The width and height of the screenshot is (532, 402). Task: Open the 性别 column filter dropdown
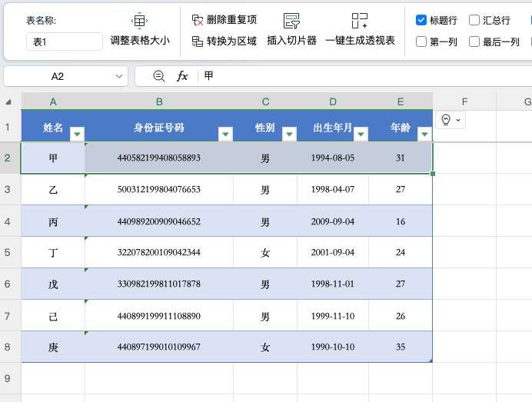click(x=289, y=134)
